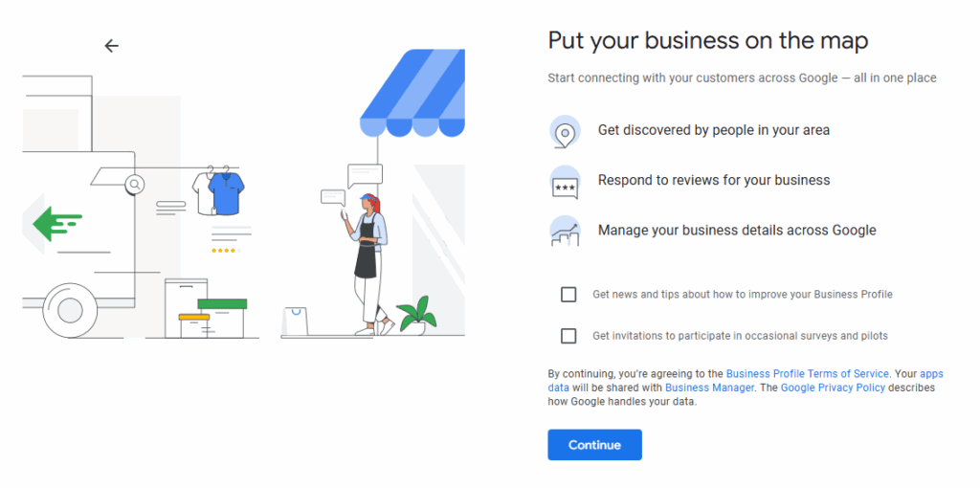Click the growth chart icon
This screenshot has width=980, height=488.
coord(565,232)
